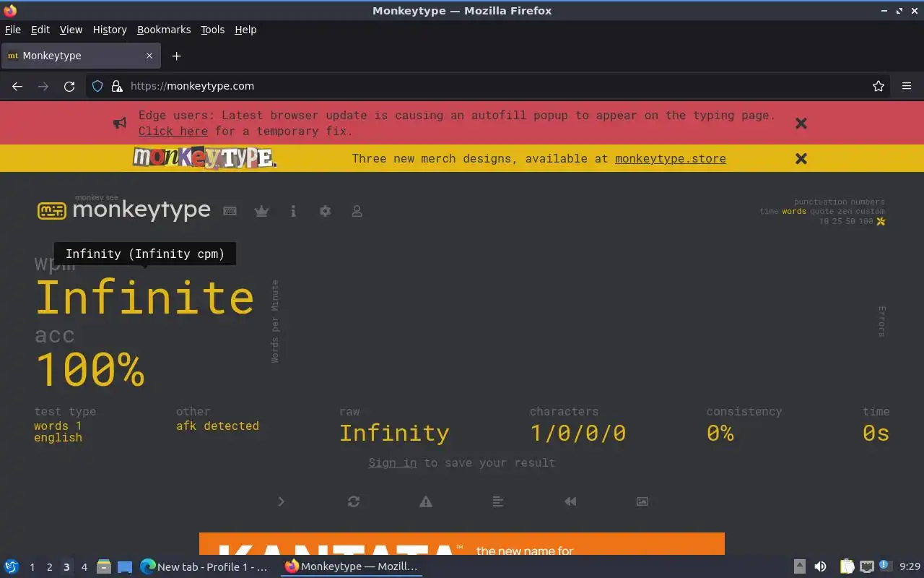Open the History menu
Image resolution: width=924 pixels, height=578 pixels.
[110, 30]
